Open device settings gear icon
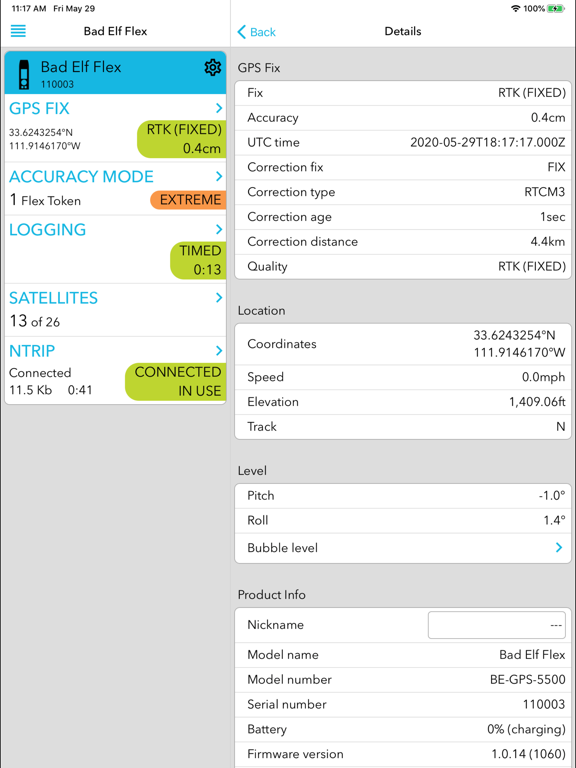Viewport: 576px width, 768px height. click(x=213, y=68)
